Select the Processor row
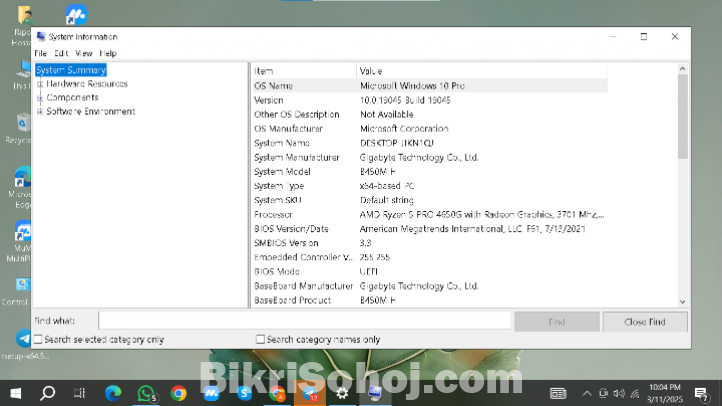The image size is (722, 406). 430,215
